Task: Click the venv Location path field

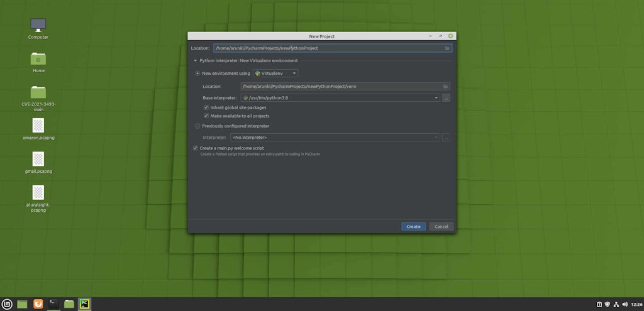Action: coord(345,87)
